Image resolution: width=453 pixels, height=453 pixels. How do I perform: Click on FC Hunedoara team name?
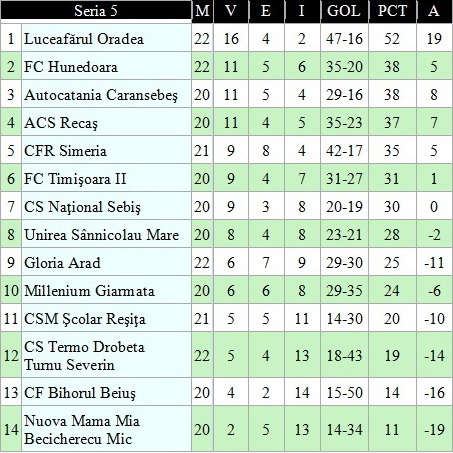click(71, 67)
